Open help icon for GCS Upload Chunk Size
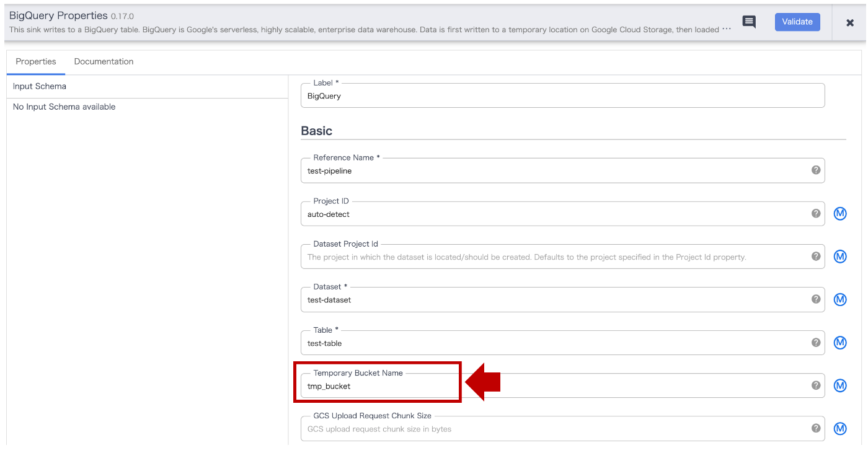This screenshot has height=453, width=868. coord(816,428)
